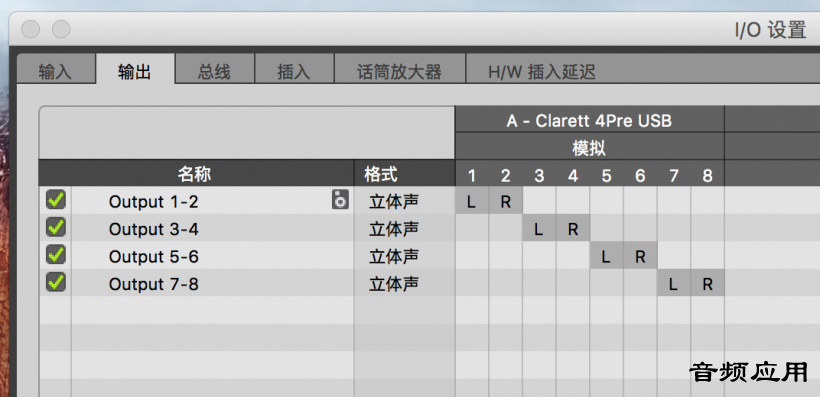Change format 立体声 of Output 5-6

click(x=394, y=257)
